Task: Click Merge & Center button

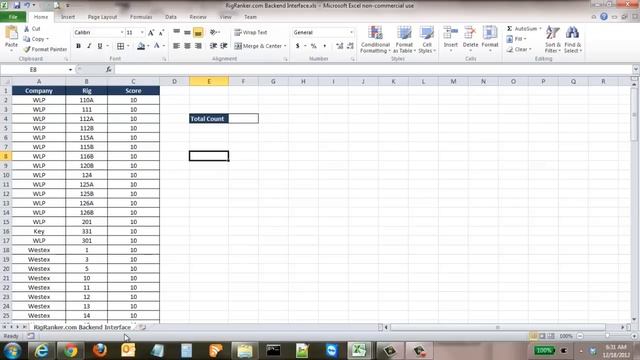Action: coord(258,46)
